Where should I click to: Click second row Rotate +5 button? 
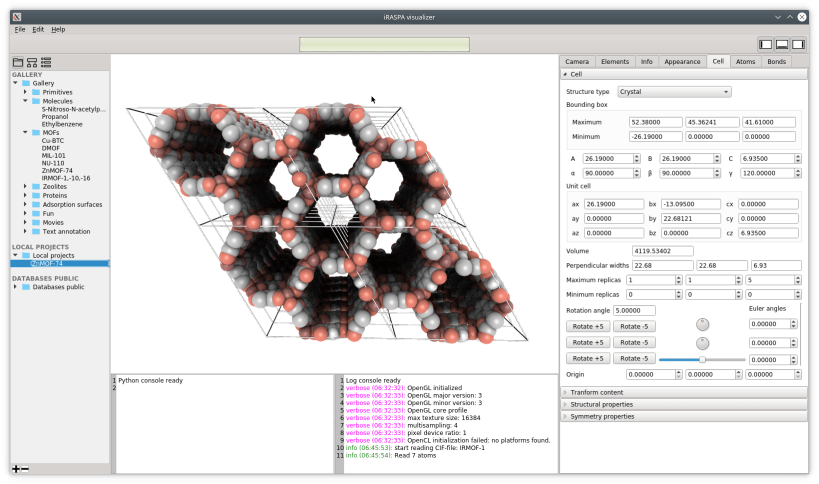point(588,343)
